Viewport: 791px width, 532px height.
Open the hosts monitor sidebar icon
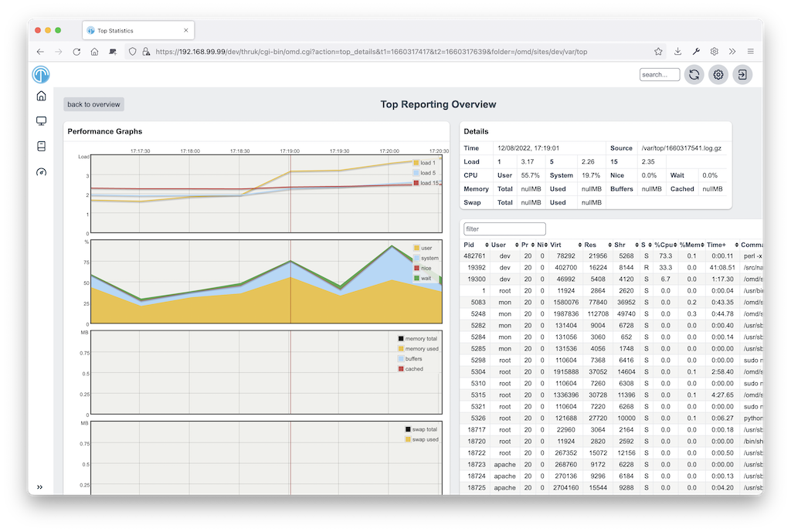tap(42, 121)
